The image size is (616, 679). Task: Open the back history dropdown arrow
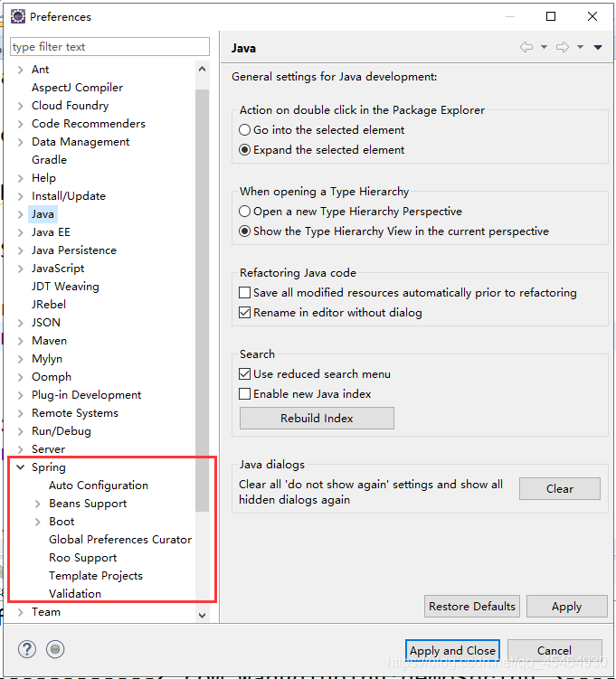tap(544, 47)
